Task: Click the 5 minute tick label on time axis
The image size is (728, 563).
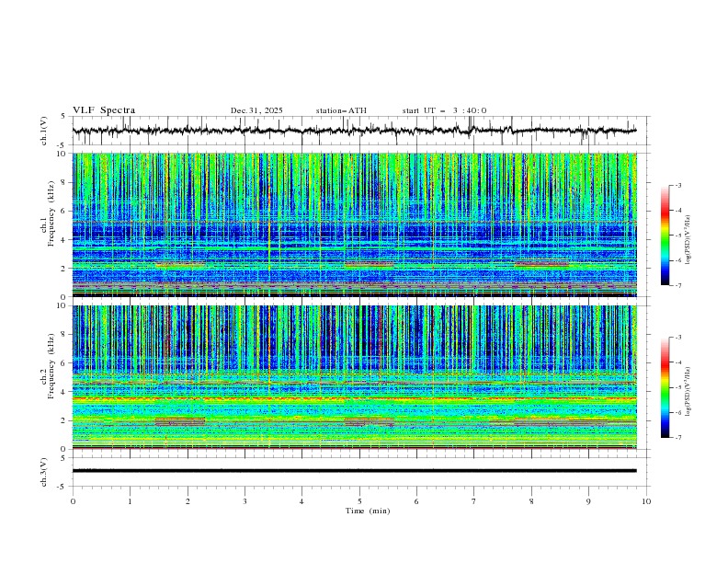Action: [x=359, y=501]
